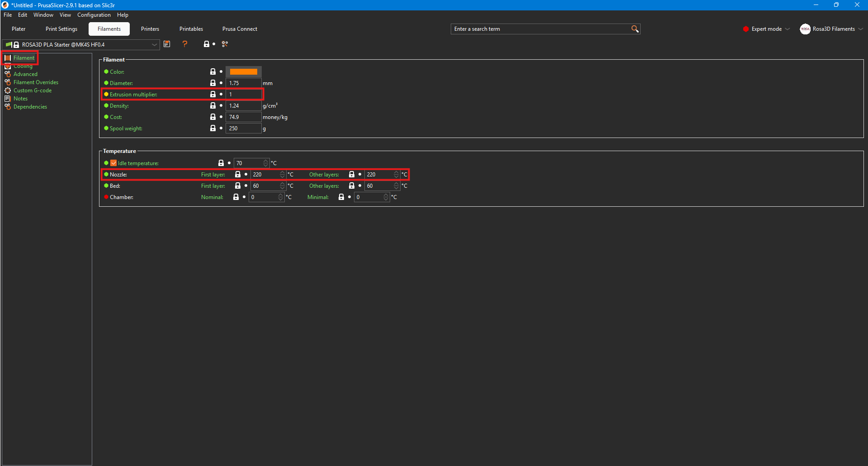Screen dimensions: 868x466
Task: Click lock icon for Chamber minimal
Action: pos(341,197)
